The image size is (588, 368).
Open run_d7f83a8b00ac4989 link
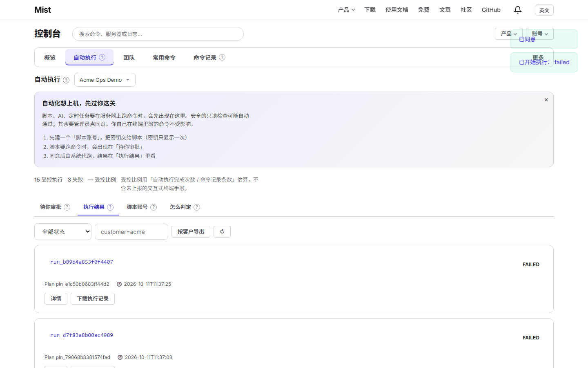82,335
